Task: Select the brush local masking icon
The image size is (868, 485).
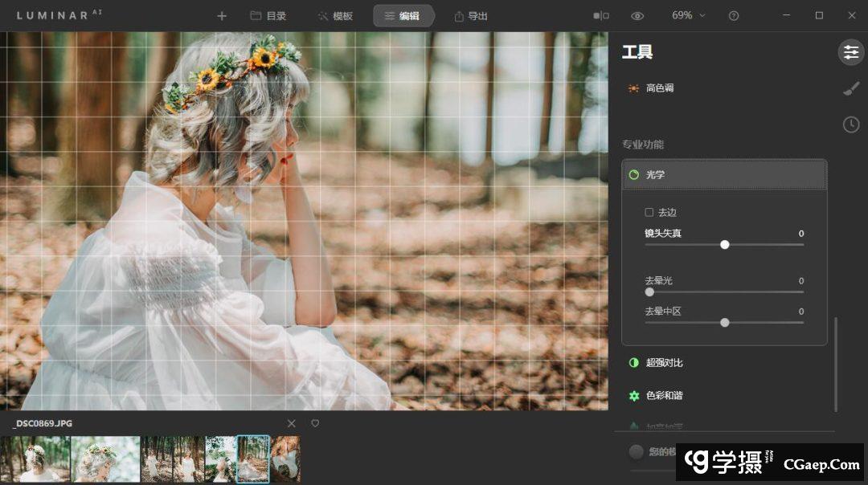Action: click(850, 88)
